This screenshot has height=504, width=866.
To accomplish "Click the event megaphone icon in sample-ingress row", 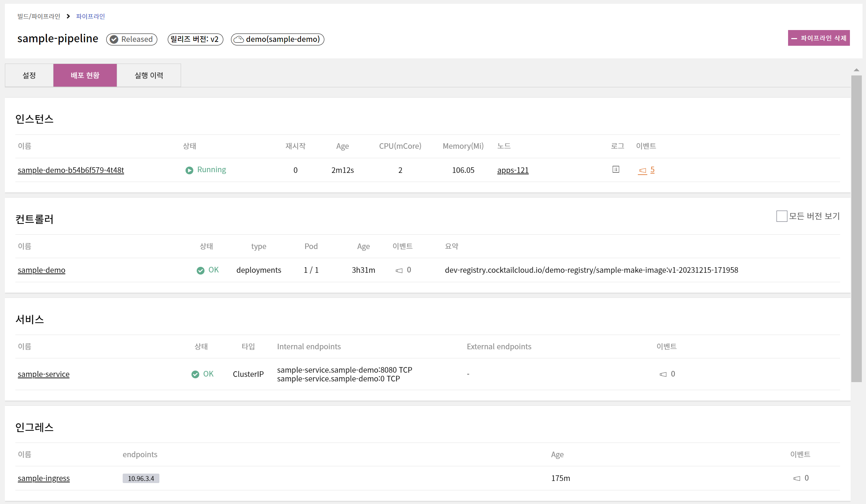I will [x=796, y=478].
